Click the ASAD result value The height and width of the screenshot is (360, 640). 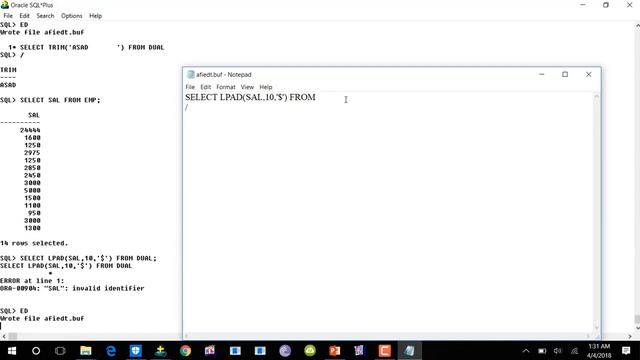pos(8,85)
